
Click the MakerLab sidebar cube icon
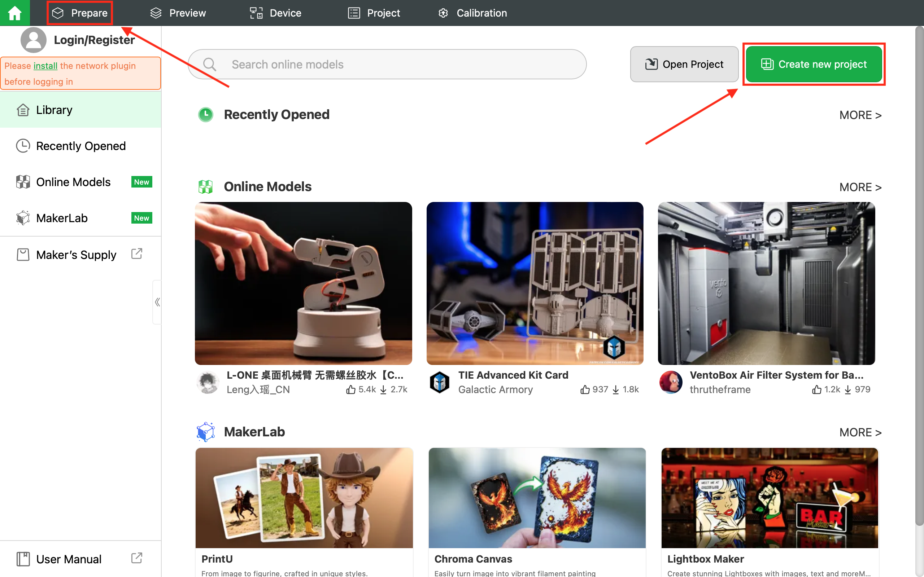[x=23, y=218]
